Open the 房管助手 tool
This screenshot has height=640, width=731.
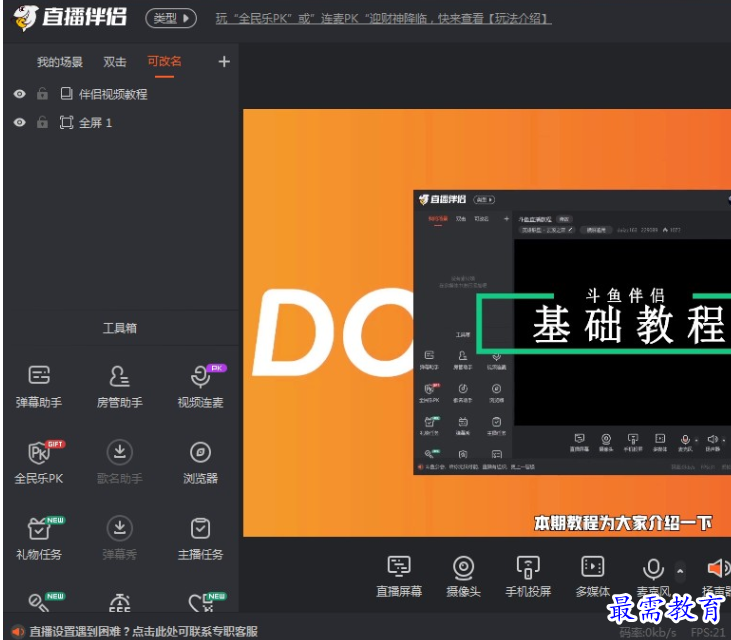(x=119, y=387)
